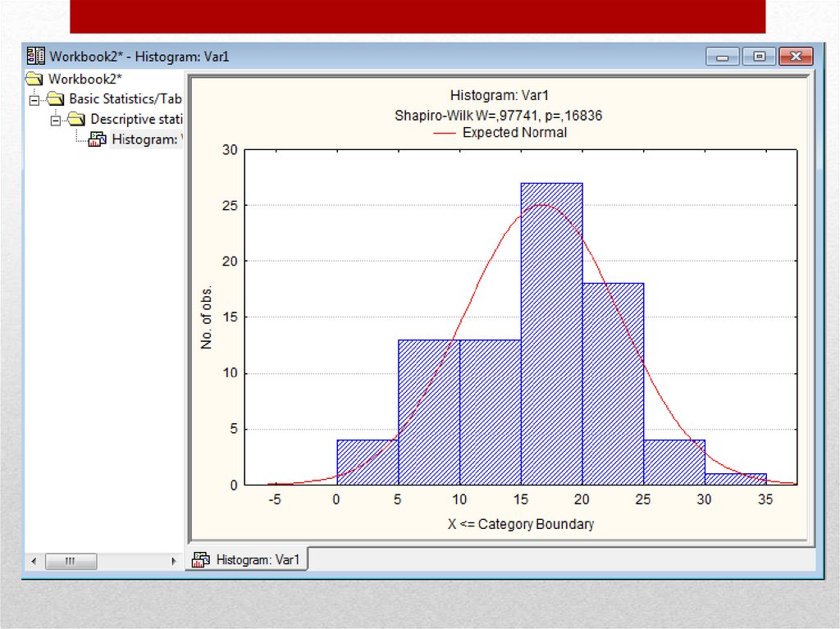Viewport: 840px width, 629px height.
Task: Collapse the Basic Statistics/Tab tree node
Action: (34, 98)
